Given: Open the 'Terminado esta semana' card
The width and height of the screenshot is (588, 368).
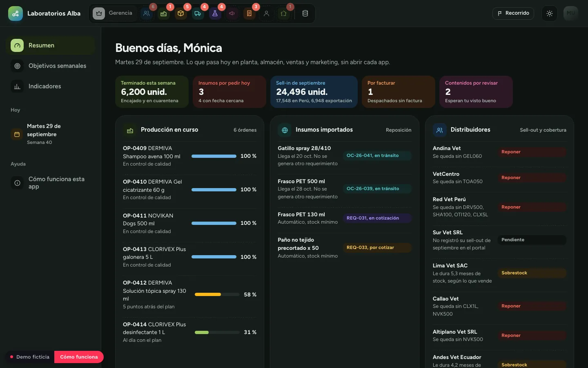Looking at the screenshot, I should pos(152,92).
